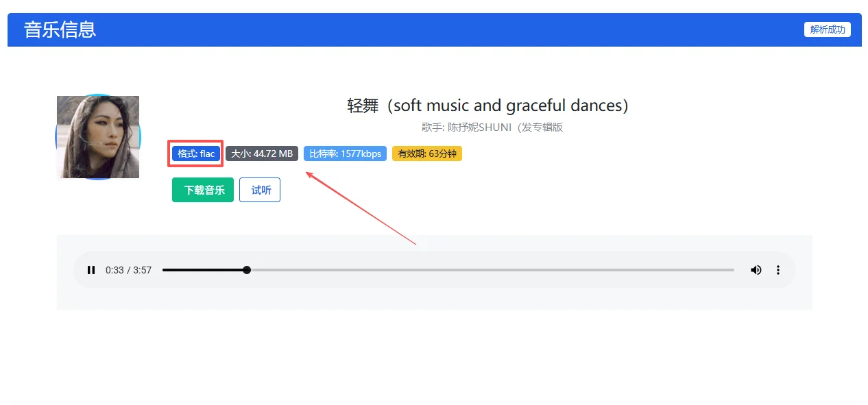Click the 大小: 44.72 MB size badge
Viewport: 868px width, 405px height.
pyautogui.click(x=262, y=154)
